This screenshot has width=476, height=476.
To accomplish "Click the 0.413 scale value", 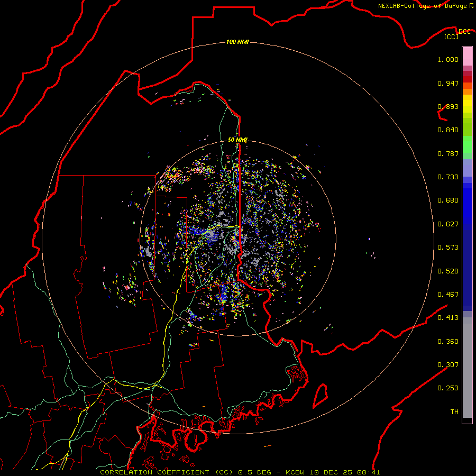I will click(x=448, y=318).
